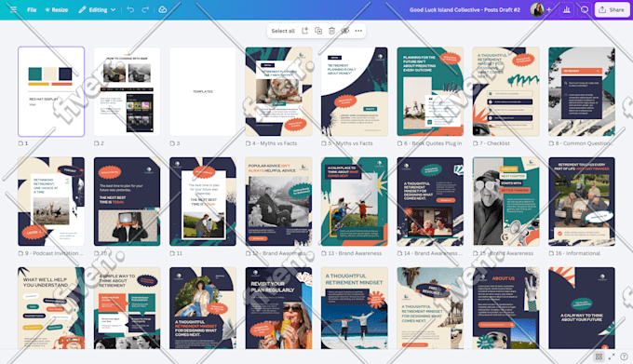Enter fullscreen with the expand arrows icon
Image resolution: width=633 pixels, height=364 pixels.
612,357
